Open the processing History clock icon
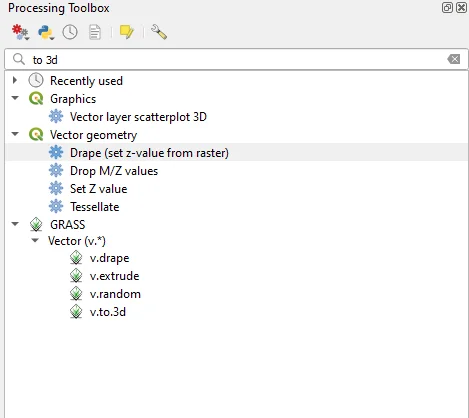 tap(70, 32)
